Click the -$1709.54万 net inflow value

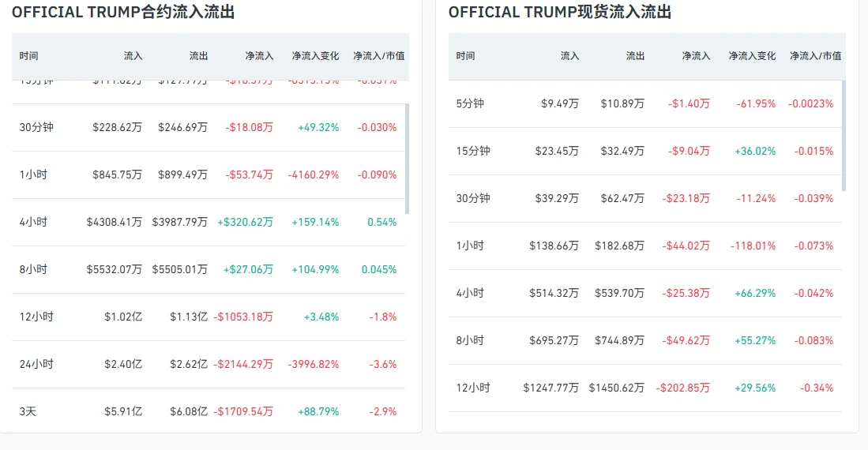pos(243,412)
